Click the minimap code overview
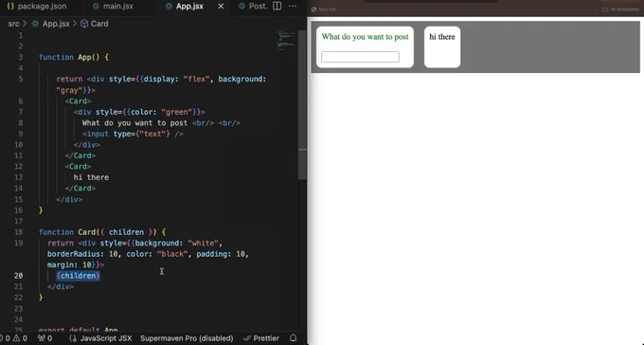The image size is (644, 345). point(286,41)
